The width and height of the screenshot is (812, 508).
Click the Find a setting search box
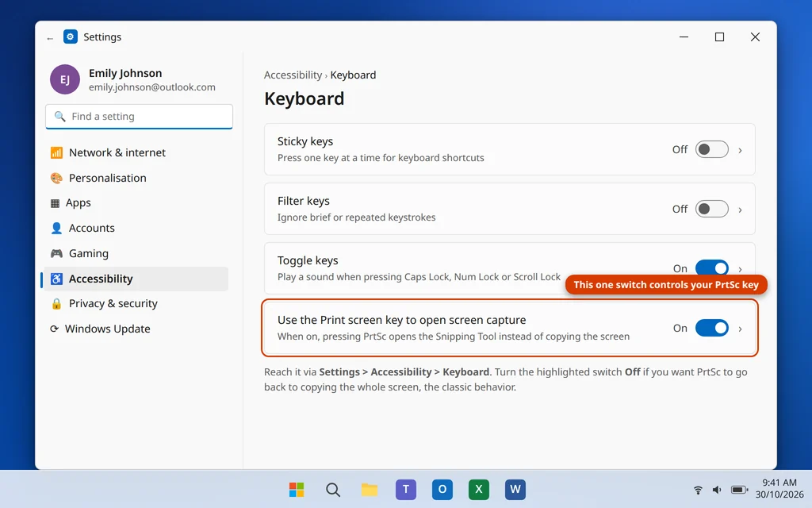coord(140,117)
